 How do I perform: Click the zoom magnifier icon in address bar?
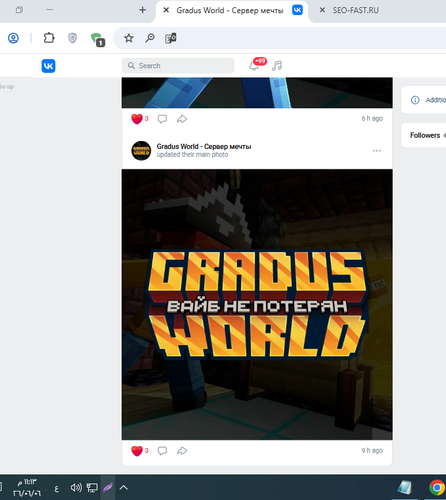150,38
